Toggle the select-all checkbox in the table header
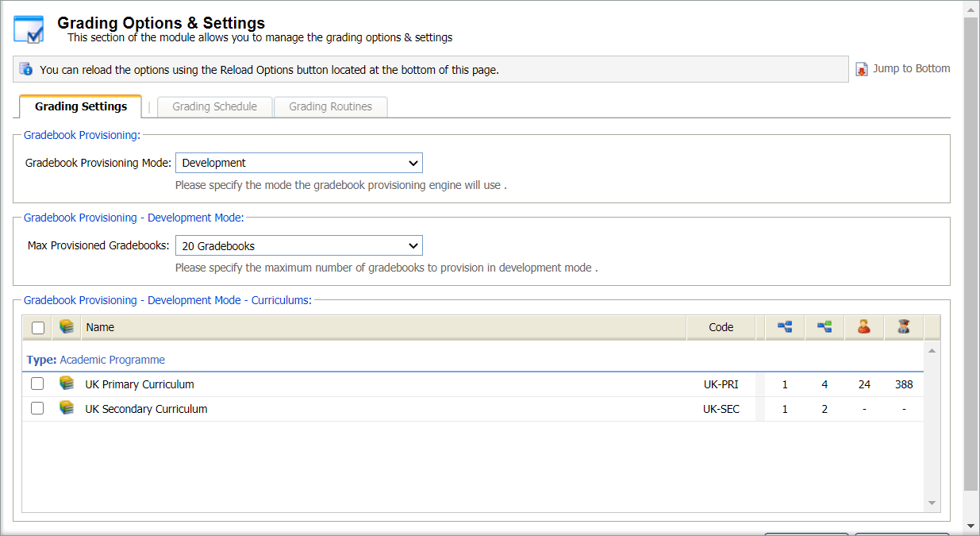 [38, 327]
